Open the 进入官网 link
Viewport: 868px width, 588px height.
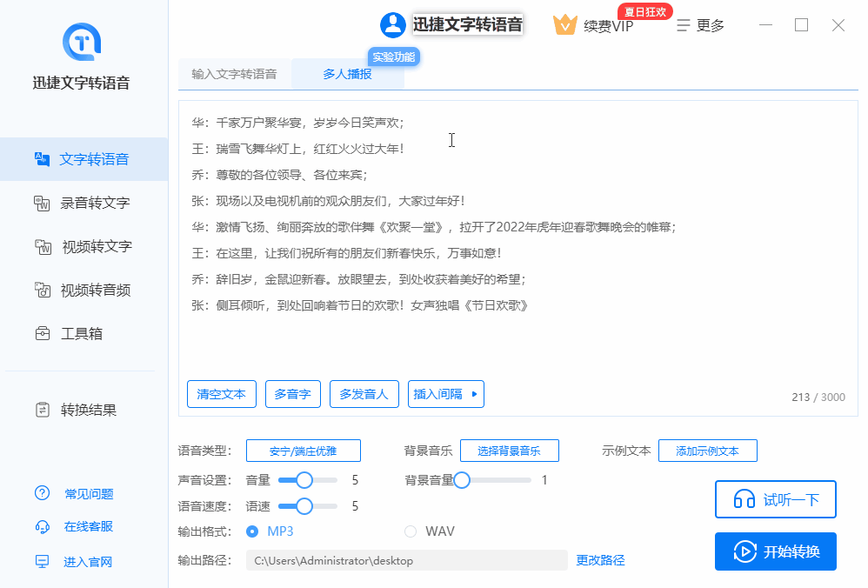tap(88, 562)
